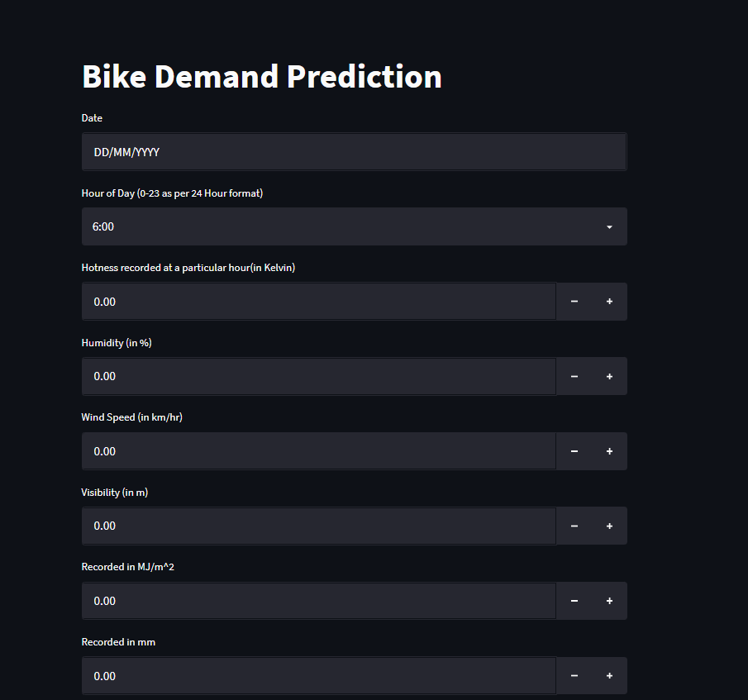
Task: Increase the MJ/m^2 value via plus stepper
Action: pos(609,600)
